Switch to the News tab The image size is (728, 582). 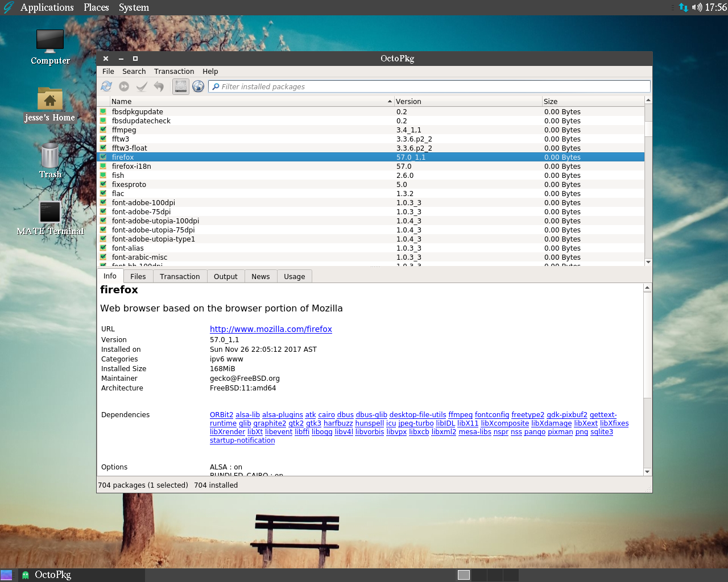click(260, 277)
